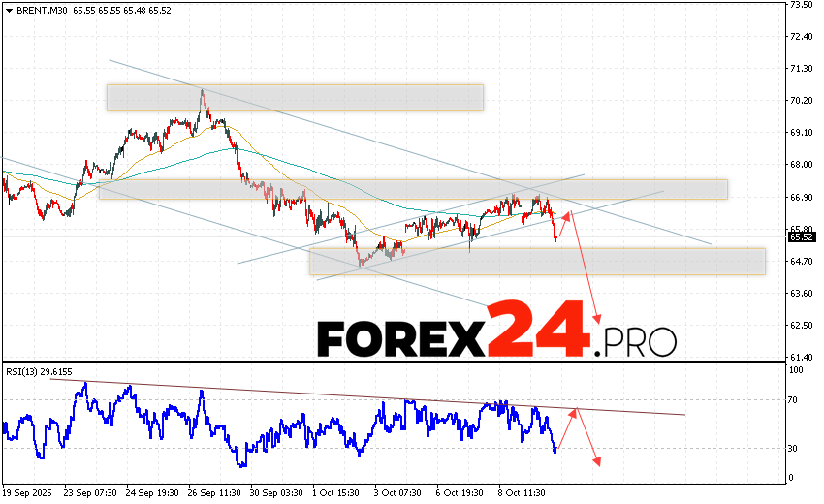Select the upper grey resistance zone near 70.20
The image size is (824, 504).
294,97
